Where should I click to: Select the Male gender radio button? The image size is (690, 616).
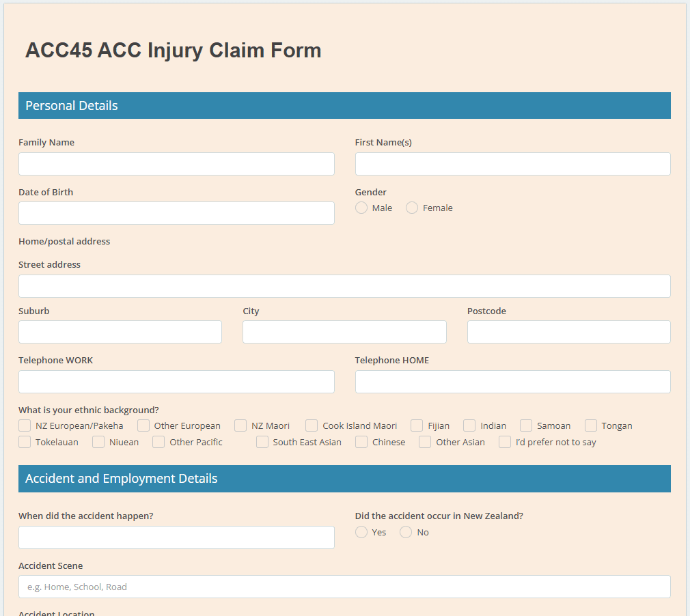[361, 208]
